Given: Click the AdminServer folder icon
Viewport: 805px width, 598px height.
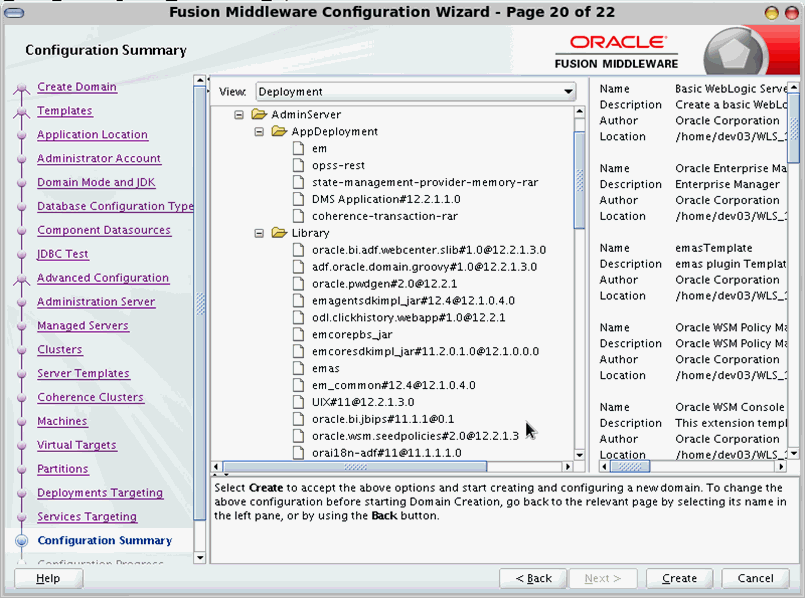Looking at the screenshot, I should (259, 114).
